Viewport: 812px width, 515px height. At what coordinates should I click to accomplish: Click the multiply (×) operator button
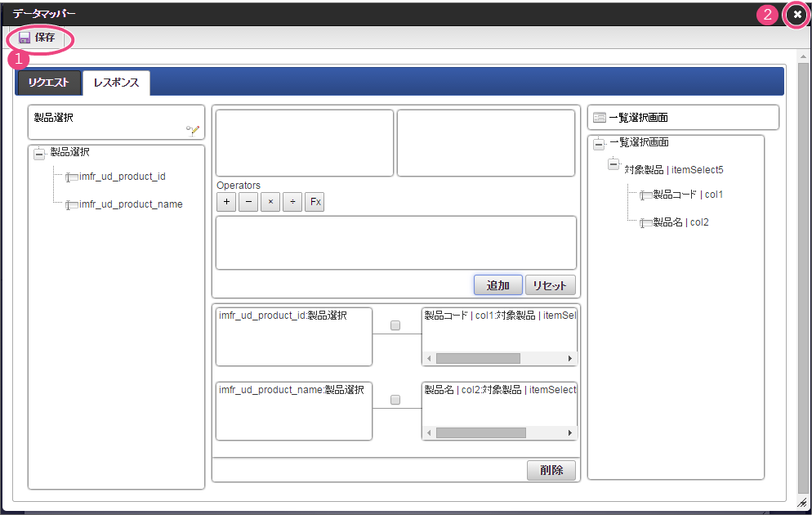270,202
